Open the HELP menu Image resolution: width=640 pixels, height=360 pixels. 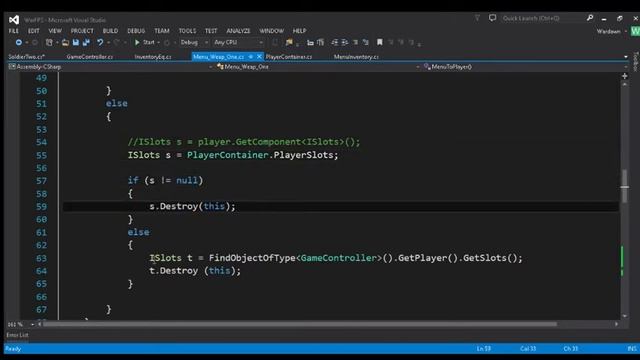(299, 31)
